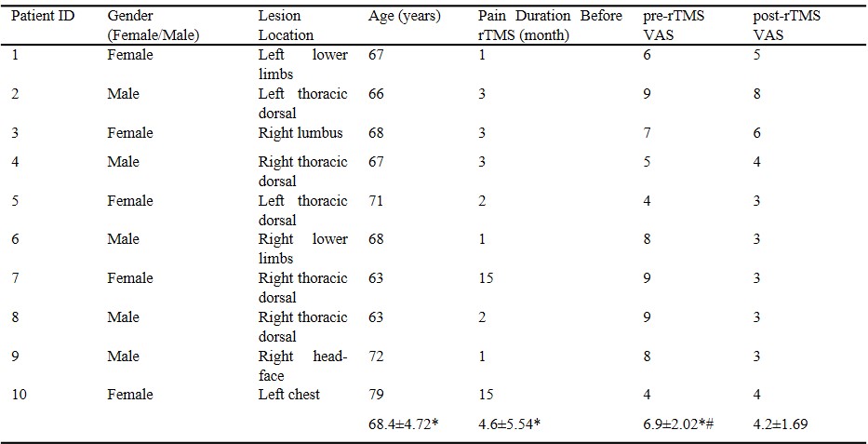Select the Left chest lesion cell
This screenshot has height=444, width=868.
[x=288, y=395]
